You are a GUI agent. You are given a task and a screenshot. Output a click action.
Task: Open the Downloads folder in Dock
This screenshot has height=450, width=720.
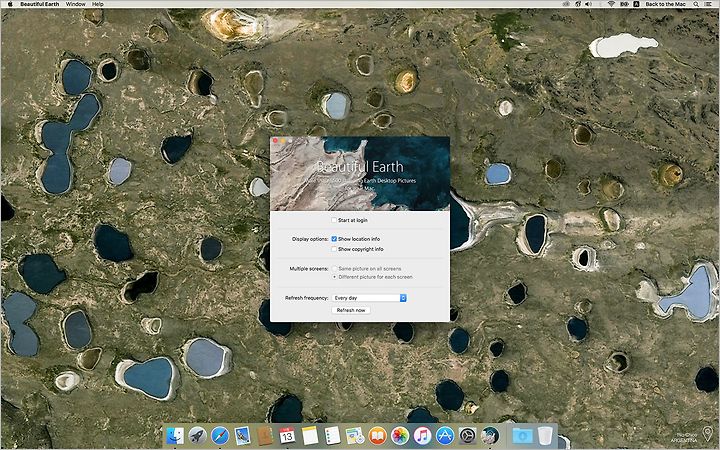coord(523,435)
